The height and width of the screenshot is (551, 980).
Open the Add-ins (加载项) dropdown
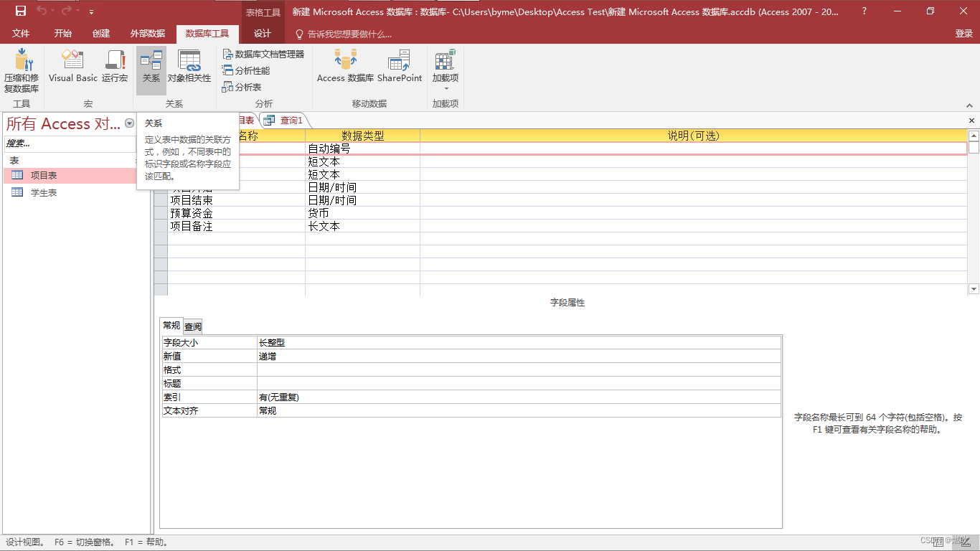point(446,70)
